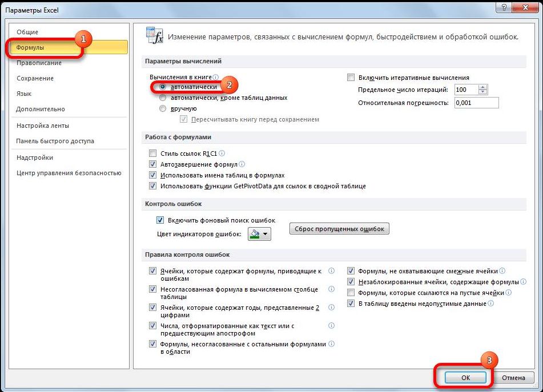The height and width of the screenshot is (392, 543).
Task: Click info icon for годы, представленные 2 цифрами rule
Action: tap(331, 307)
